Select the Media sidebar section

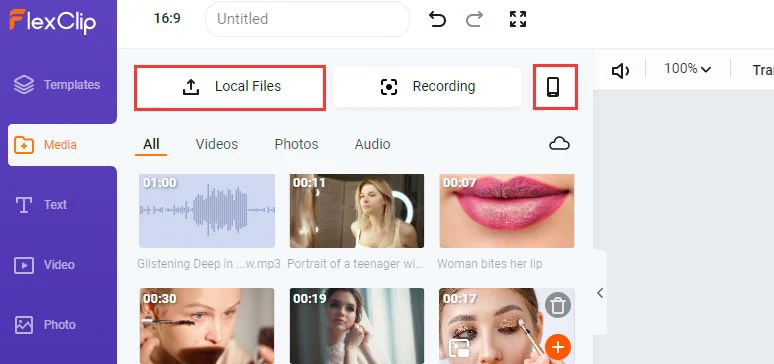(62, 145)
